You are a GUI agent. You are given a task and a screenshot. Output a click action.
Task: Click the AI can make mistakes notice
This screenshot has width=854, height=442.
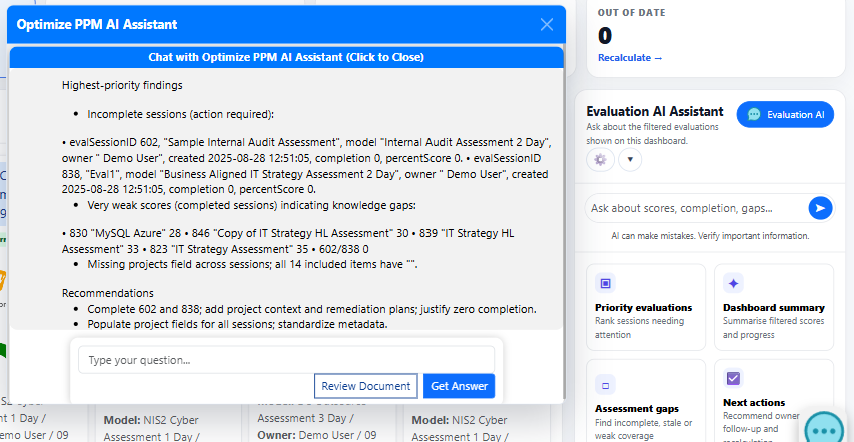[710, 236]
